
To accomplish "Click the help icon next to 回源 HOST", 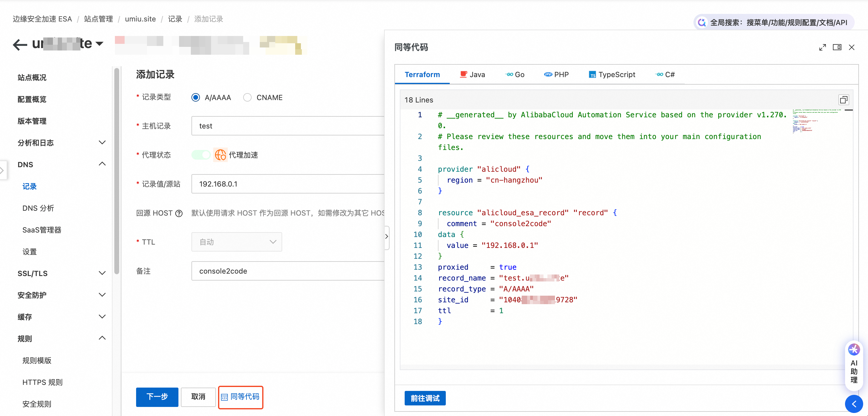I will (x=179, y=213).
